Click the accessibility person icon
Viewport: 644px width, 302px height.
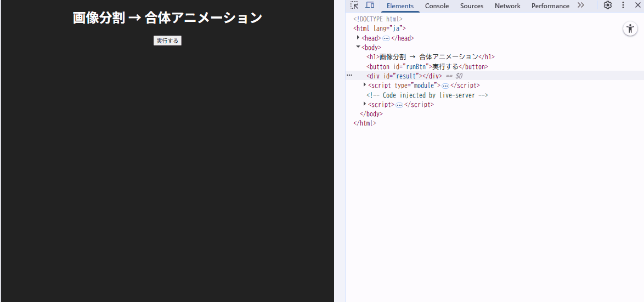pos(630,29)
